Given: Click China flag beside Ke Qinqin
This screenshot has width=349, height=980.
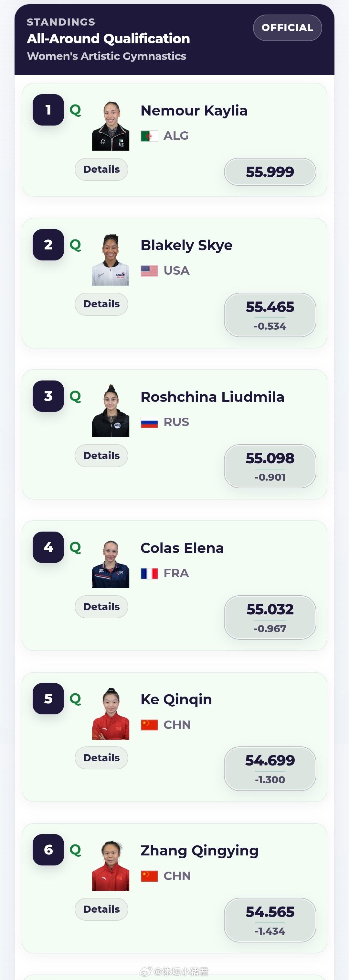Looking at the screenshot, I should [x=149, y=725].
